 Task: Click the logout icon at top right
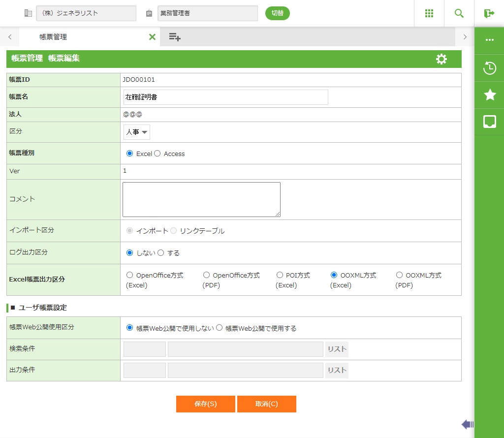(x=489, y=13)
